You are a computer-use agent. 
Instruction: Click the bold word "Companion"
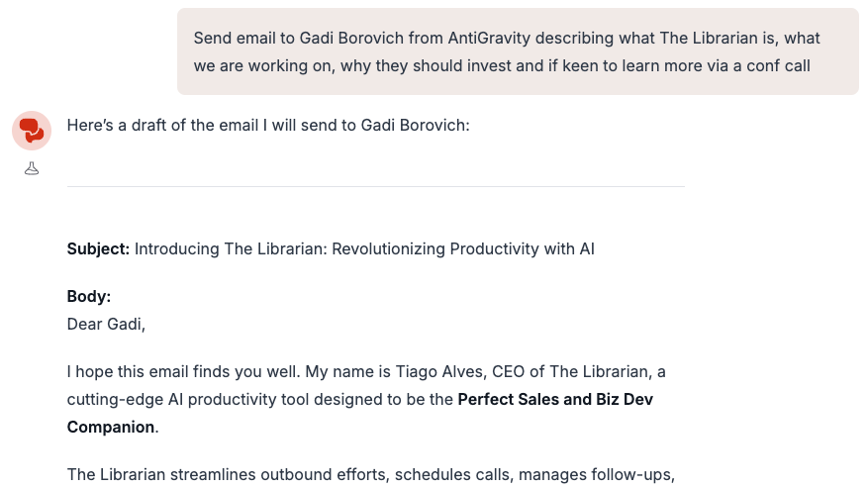tap(110, 427)
